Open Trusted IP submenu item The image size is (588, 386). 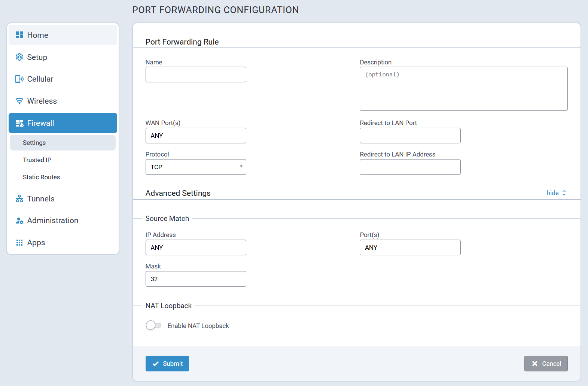[x=37, y=160]
